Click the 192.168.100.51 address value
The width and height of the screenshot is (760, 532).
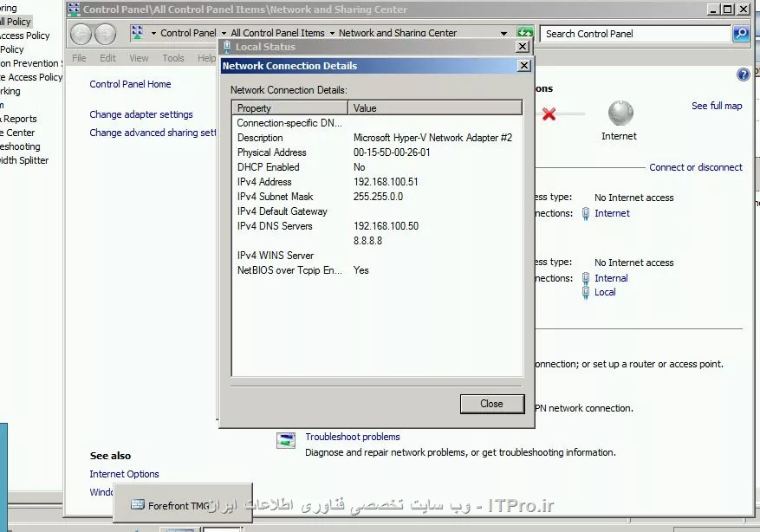[x=386, y=182]
